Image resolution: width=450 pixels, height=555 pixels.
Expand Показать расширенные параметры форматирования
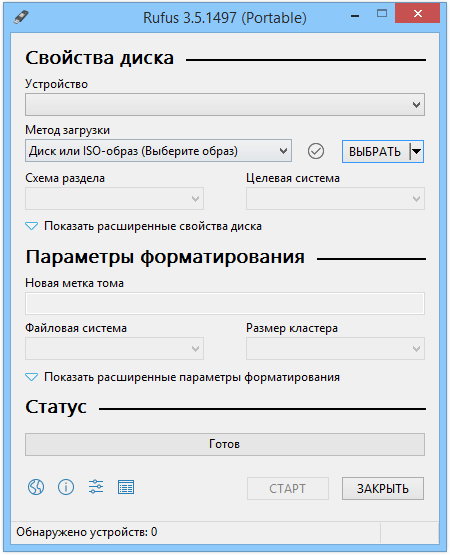182,377
